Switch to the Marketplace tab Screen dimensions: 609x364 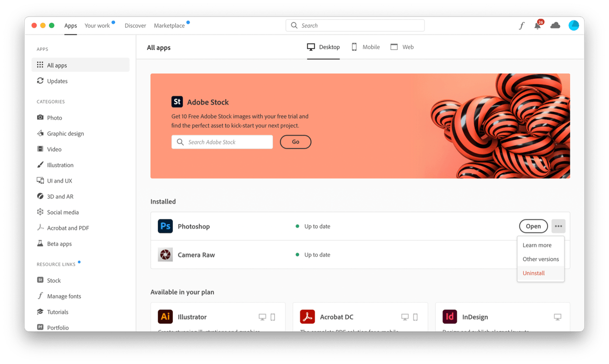coord(169,26)
